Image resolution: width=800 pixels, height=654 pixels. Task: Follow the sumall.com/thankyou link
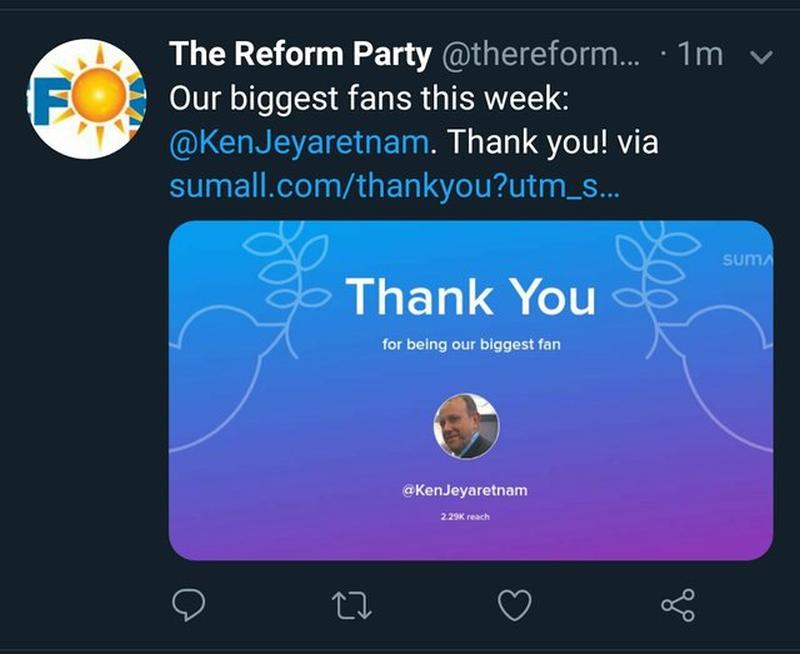[x=394, y=186]
